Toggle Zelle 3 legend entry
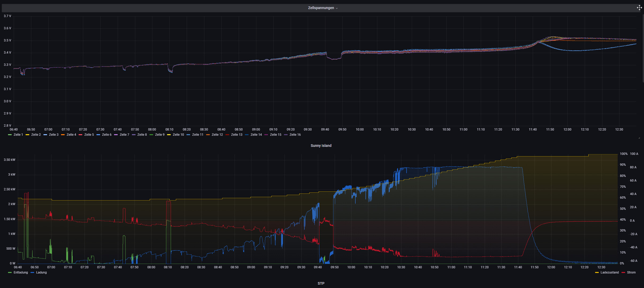The image size is (644, 288). coord(51,135)
